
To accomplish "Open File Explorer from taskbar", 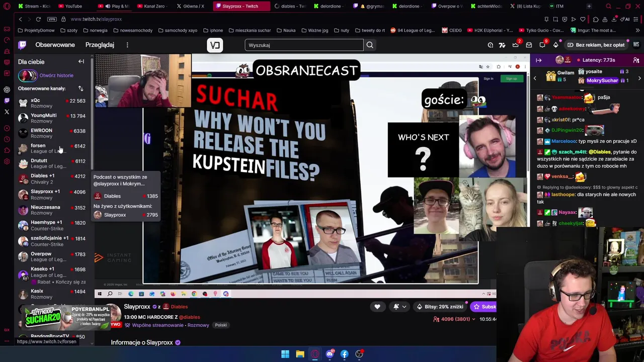I will coord(300,354).
